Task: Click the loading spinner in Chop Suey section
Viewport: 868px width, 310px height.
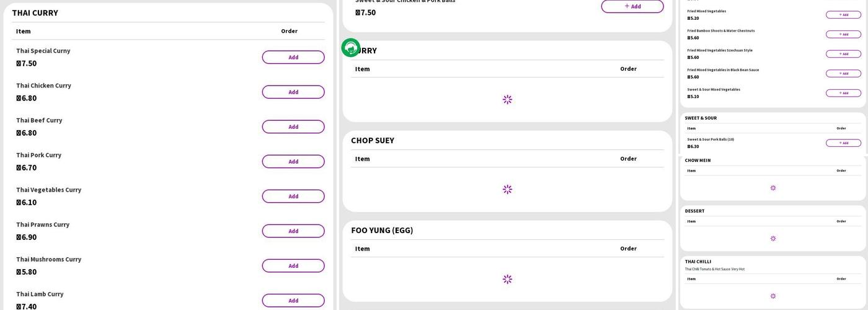Action: (x=507, y=189)
